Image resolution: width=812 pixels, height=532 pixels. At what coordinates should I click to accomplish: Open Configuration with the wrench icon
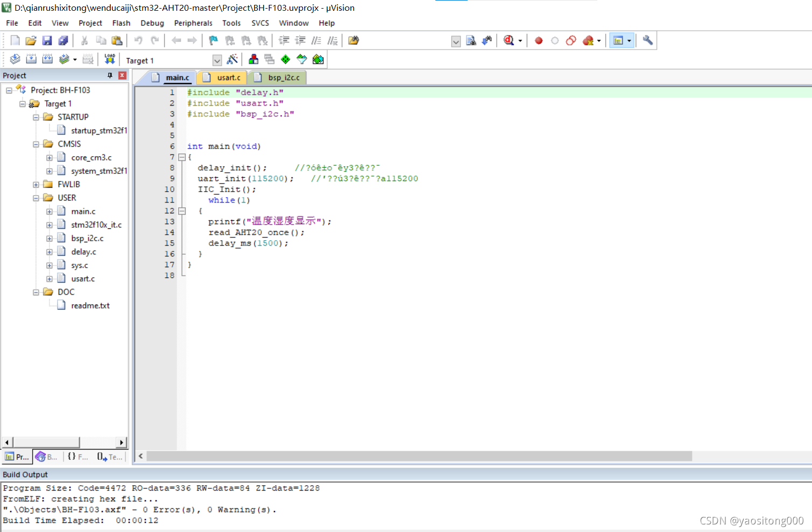(648, 40)
